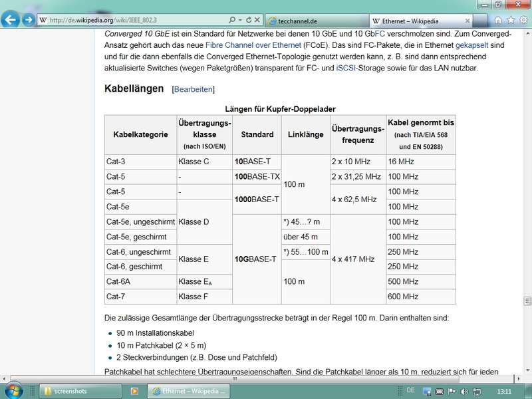Click the 1000BASE-T standard cell
This screenshot has width=532, height=399.
coord(257,199)
